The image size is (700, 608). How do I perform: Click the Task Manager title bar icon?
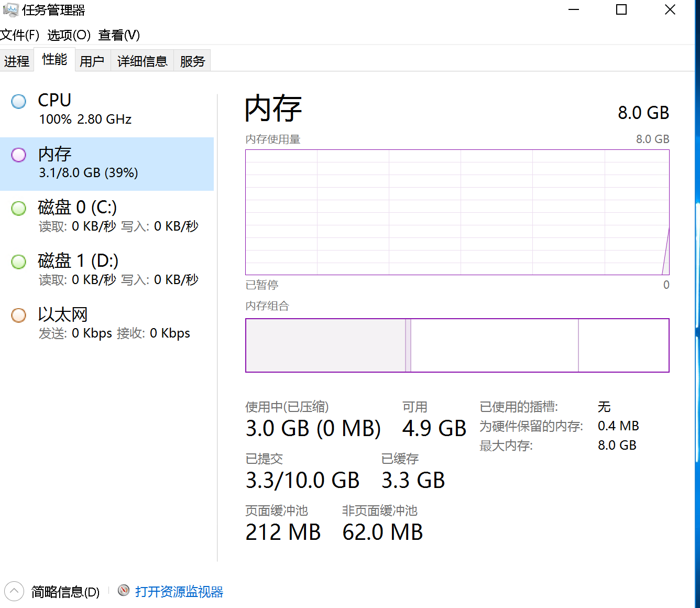[x=10, y=9]
